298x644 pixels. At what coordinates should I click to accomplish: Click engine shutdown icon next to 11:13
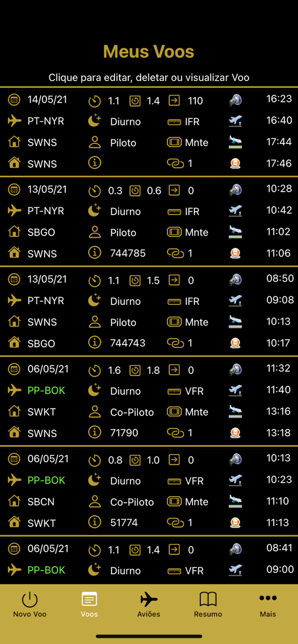(235, 522)
